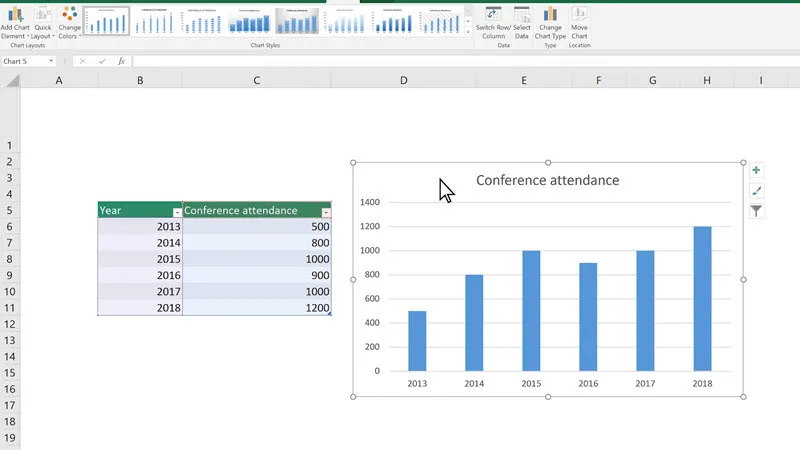Image resolution: width=800 pixels, height=450 pixels.
Task: Select the first chart style thumbnail
Action: tap(106, 21)
